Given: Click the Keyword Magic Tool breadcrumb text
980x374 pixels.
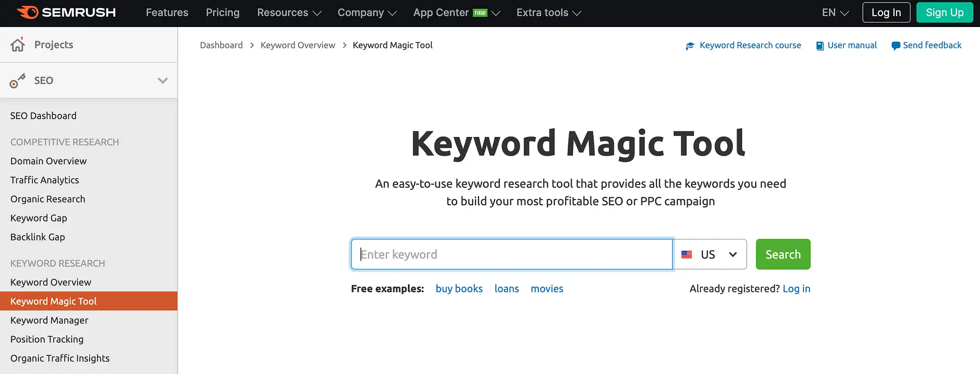Looking at the screenshot, I should pos(392,45).
